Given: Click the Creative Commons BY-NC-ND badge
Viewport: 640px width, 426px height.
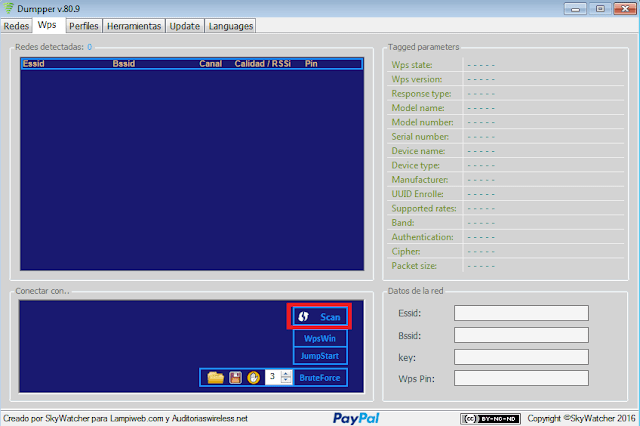Looking at the screenshot, I should (x=490, y=419).
